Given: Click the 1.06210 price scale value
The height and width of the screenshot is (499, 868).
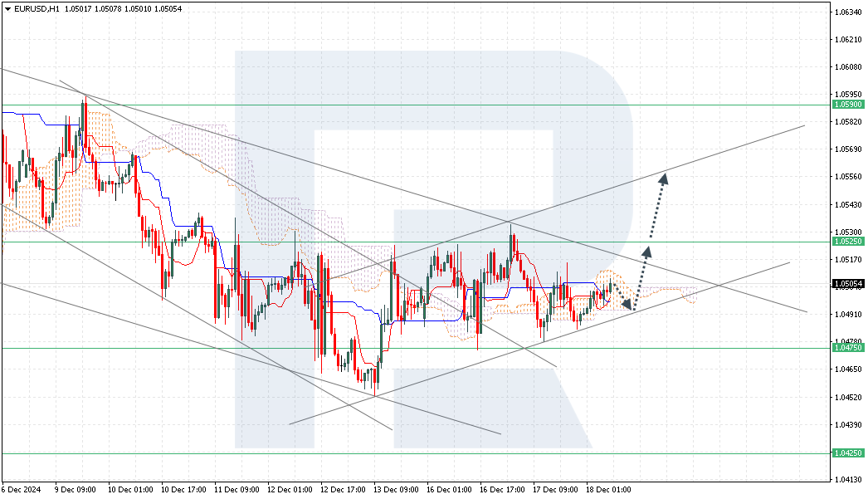Looking at the screenshot, I should coord(848,39).
